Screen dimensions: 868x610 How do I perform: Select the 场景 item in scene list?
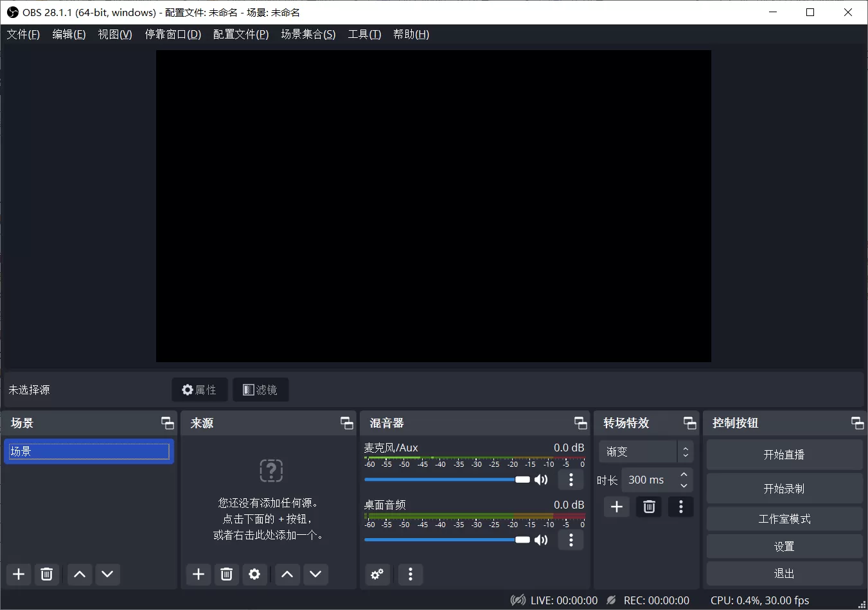pyautogui.click(x=89, y=451)
